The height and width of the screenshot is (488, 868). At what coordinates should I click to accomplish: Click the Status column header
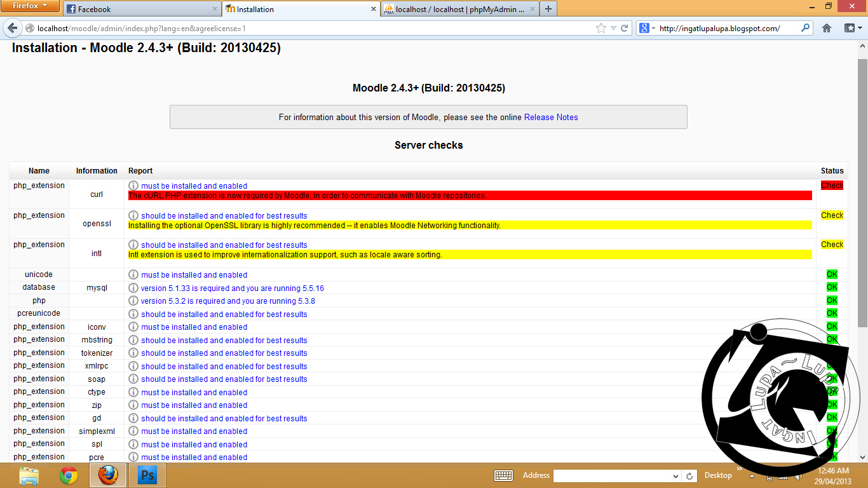click(832, 171)
